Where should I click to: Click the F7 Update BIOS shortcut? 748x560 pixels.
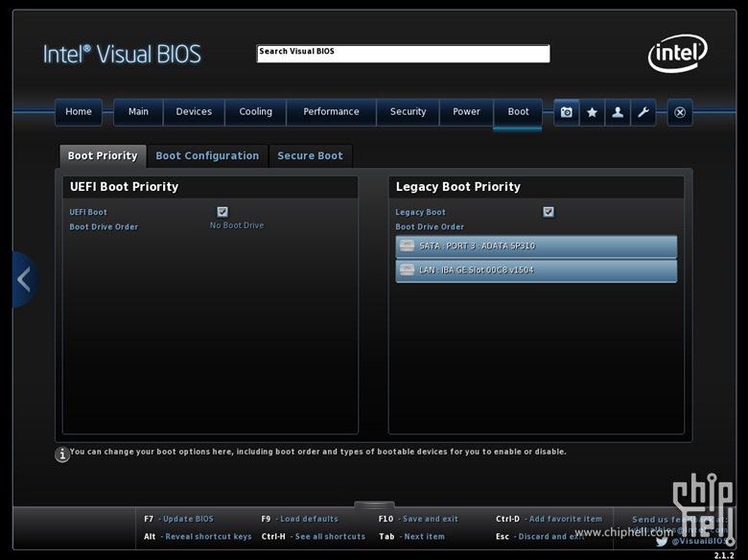tap(179, 519)
